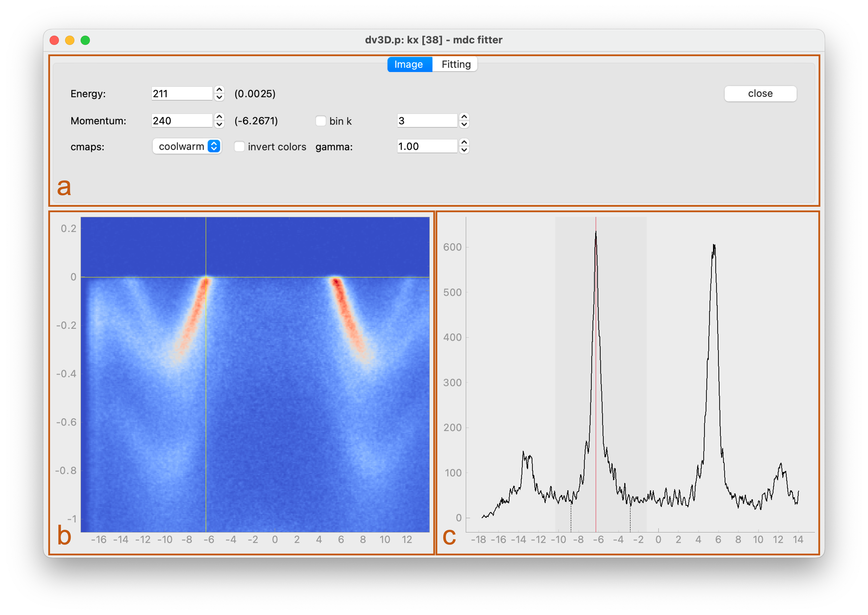Click the close button
This screenshot has width=868, height=615.
[760, 93]
